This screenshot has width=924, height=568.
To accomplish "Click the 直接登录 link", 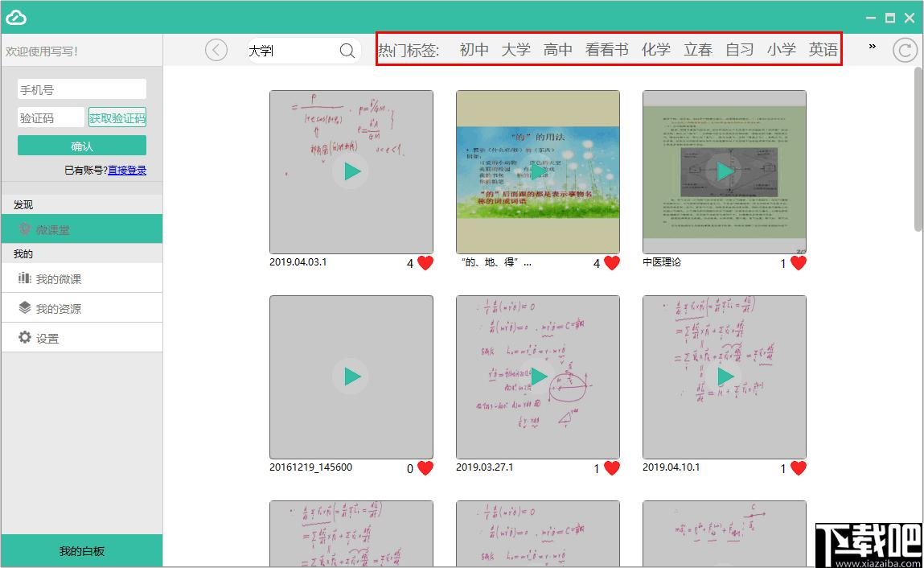I will click(x=127, y=170).
